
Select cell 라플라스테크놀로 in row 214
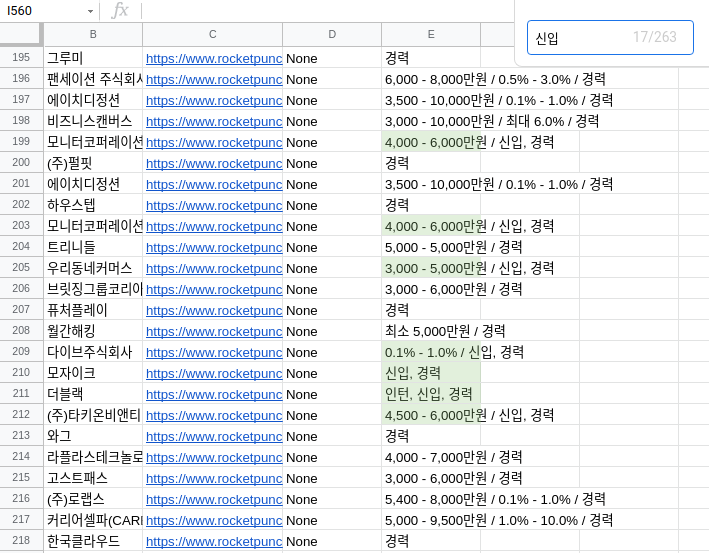(x=93, y=457)
